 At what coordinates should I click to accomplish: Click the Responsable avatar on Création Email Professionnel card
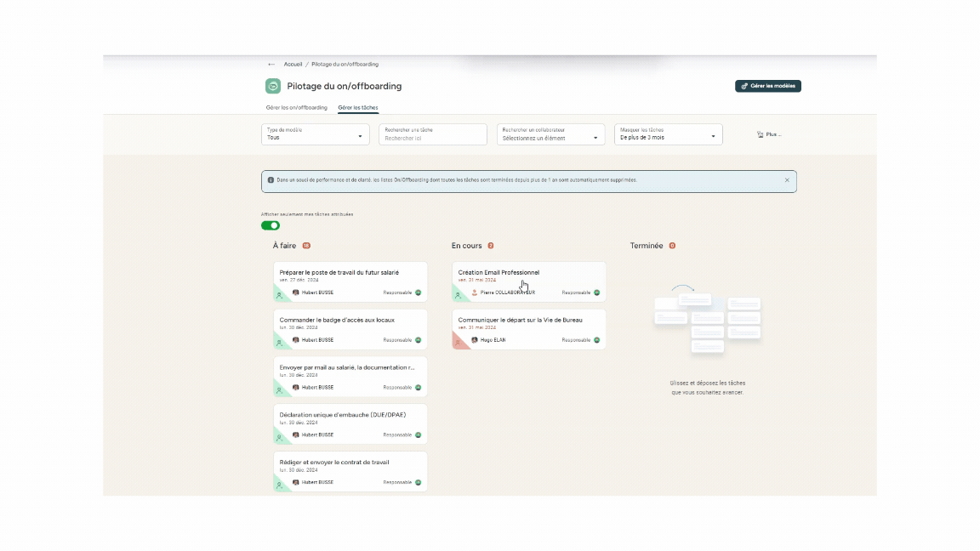point(596,293)
